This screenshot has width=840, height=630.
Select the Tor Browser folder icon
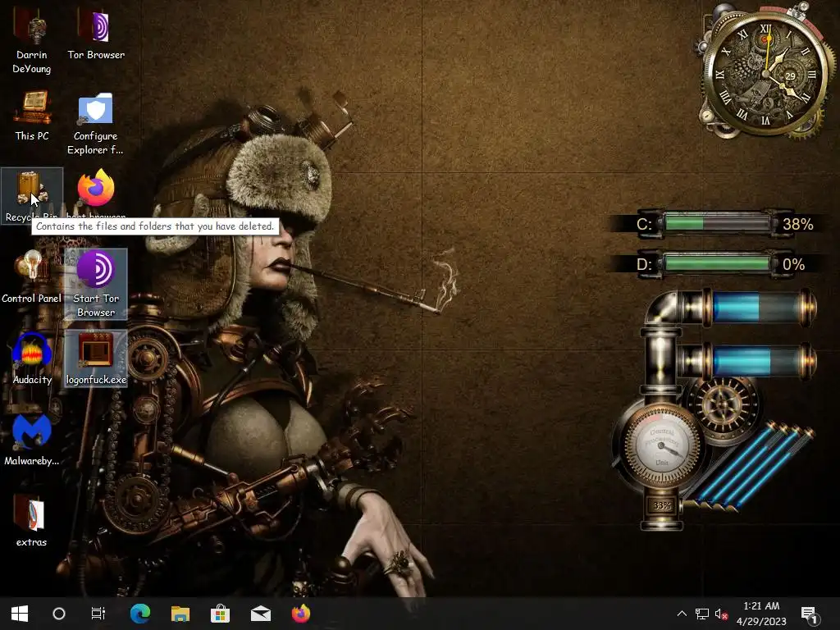[96, 34]
